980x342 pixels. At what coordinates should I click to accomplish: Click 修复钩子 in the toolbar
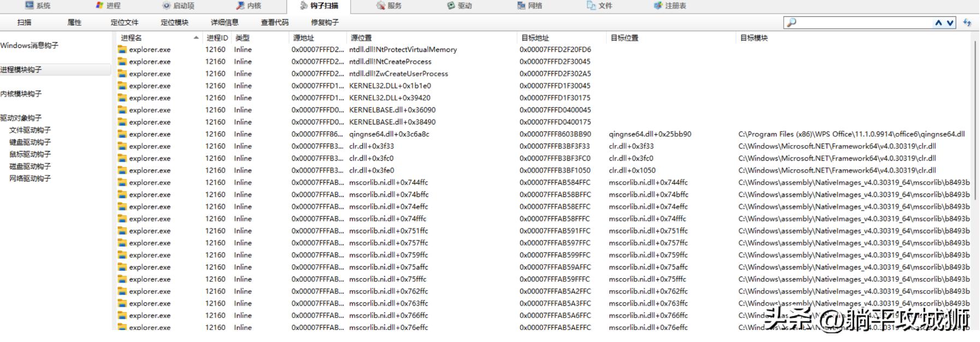325,22
